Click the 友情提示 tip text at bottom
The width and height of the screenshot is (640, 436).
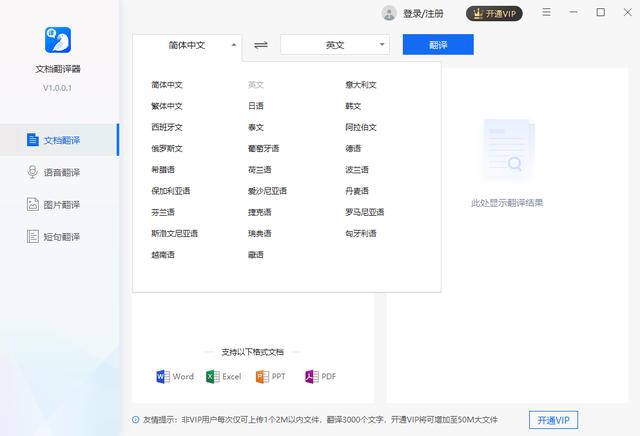pyautogui.click(x=320, y=420)
